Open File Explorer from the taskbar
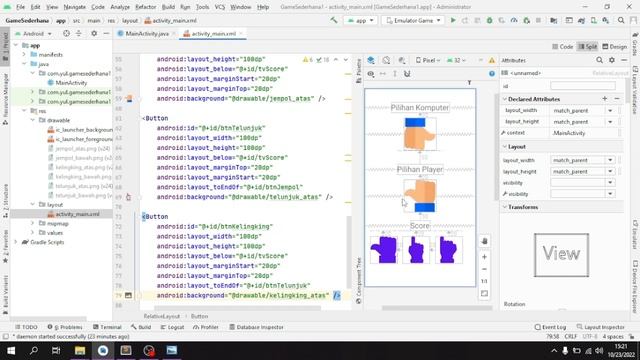This screenshot has height=360, width=640. [x=80, y=350]
